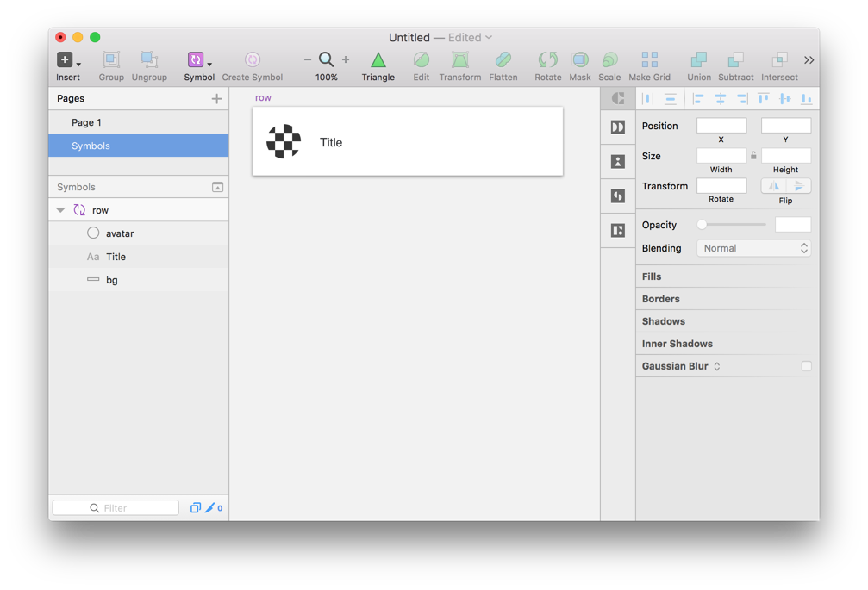Flip horizontally button
The image size is (868, 590).
tap(774, 186)
